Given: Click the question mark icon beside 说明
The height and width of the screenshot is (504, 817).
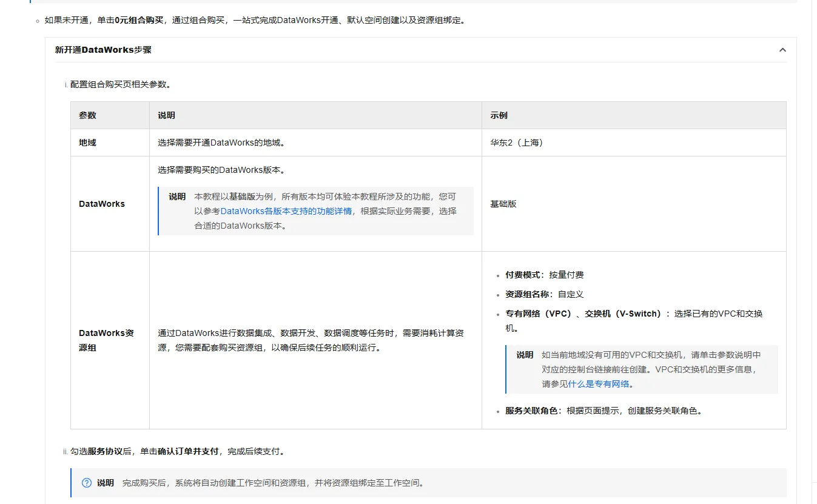Looking at the screenshot, I should point(87,483).
